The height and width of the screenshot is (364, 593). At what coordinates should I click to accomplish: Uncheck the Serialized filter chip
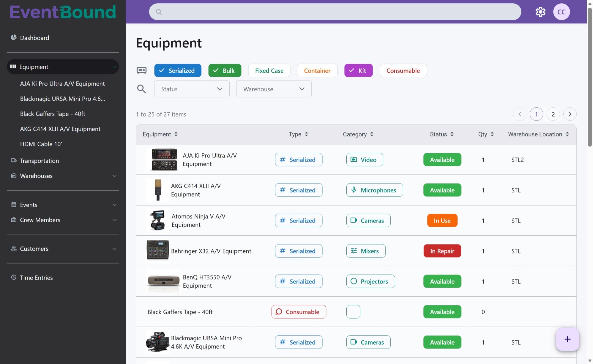click(178, 70)
